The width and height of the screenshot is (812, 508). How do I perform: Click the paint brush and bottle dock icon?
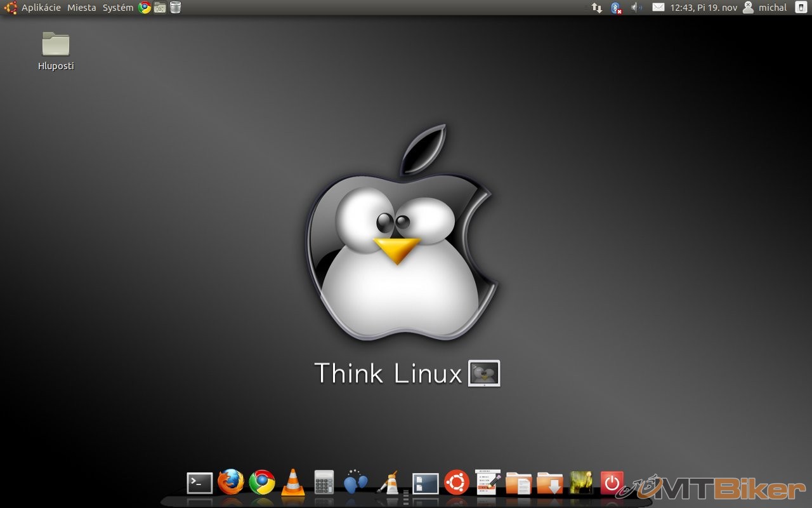click(x=388, y=484)
